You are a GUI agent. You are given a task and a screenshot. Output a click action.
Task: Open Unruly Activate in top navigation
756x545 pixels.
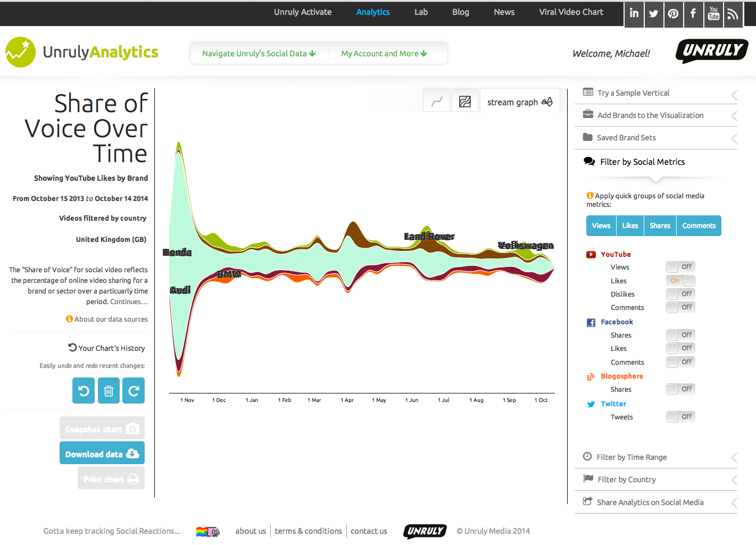(303, 12)
